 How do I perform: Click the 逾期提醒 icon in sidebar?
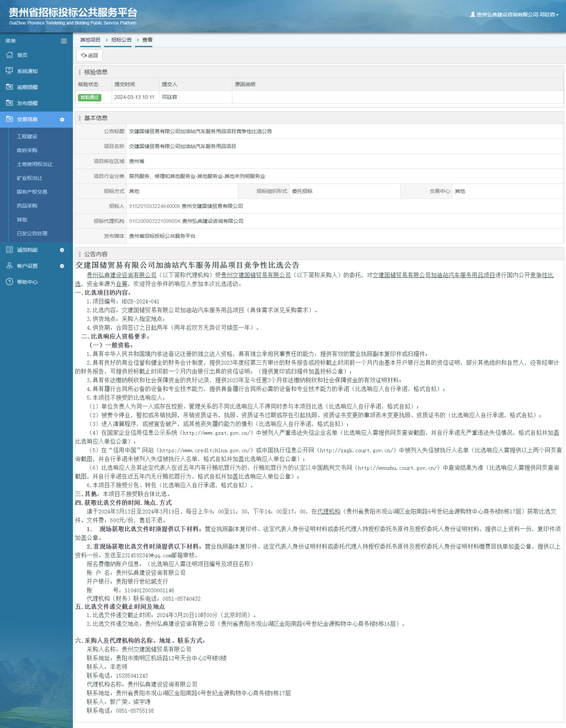coord(9,87)
